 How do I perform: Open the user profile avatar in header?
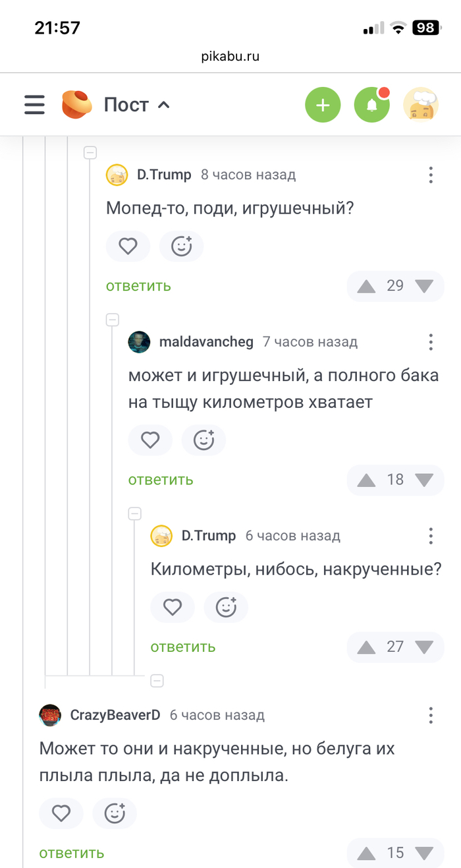click(421, 105)
